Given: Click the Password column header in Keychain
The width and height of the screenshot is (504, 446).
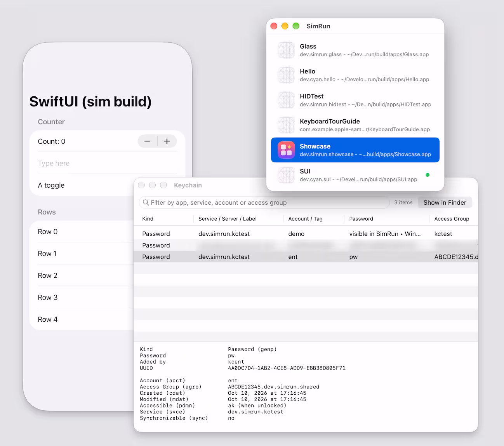Looking at the screenshot, I should (387, 219).
